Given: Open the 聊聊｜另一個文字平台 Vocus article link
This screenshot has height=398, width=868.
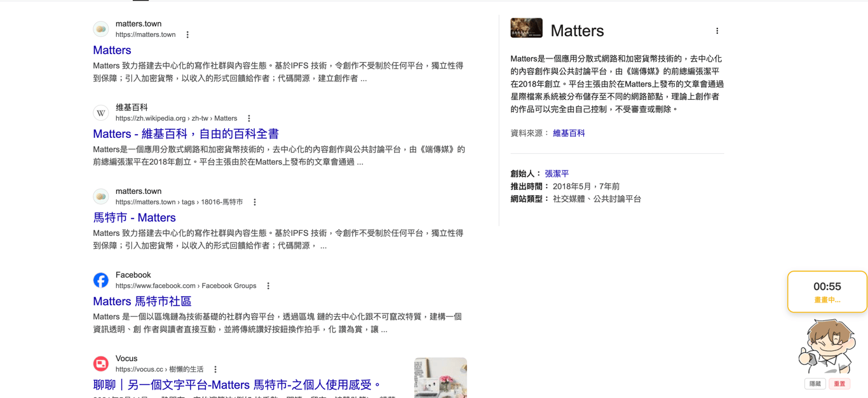Looking at the screenshot, I should click(x=238, y=385).
